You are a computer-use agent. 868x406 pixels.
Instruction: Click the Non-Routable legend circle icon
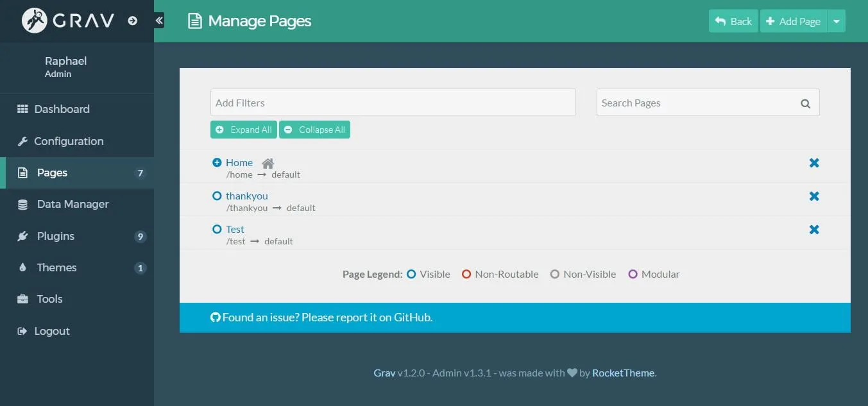point(466,274)
